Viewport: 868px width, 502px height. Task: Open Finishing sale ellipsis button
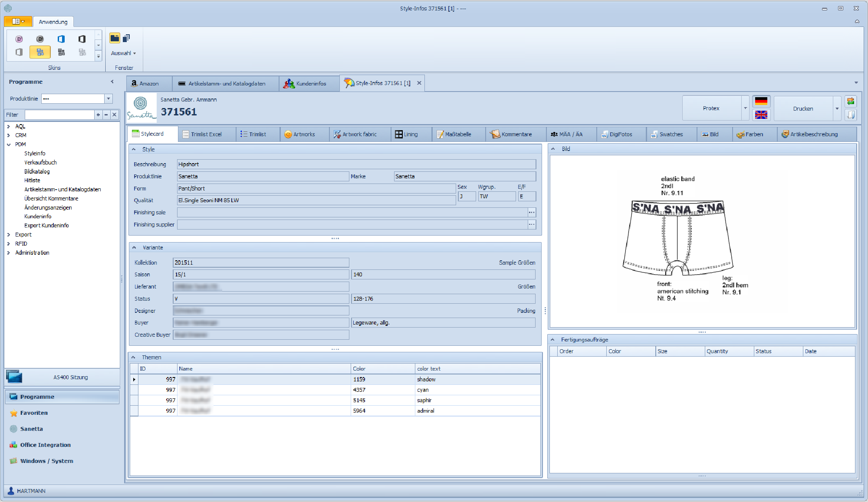pos(532,212)
